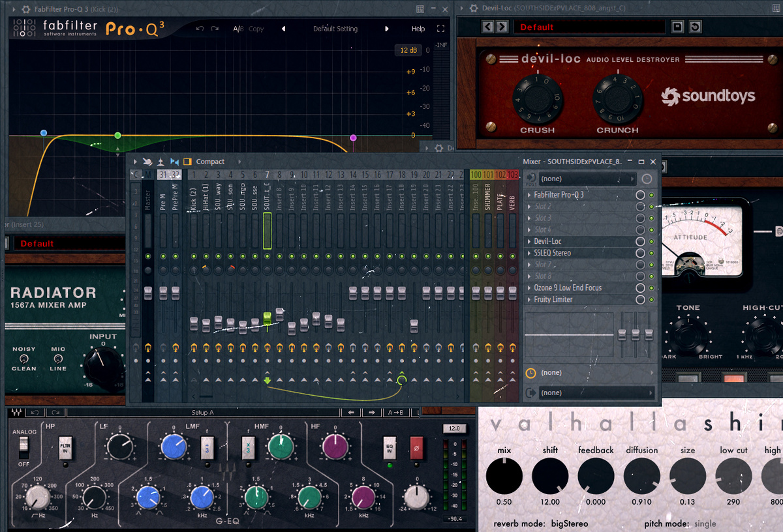Mute the Master mixer track
The width and height of the screenshot is (783, 532).
148,256
